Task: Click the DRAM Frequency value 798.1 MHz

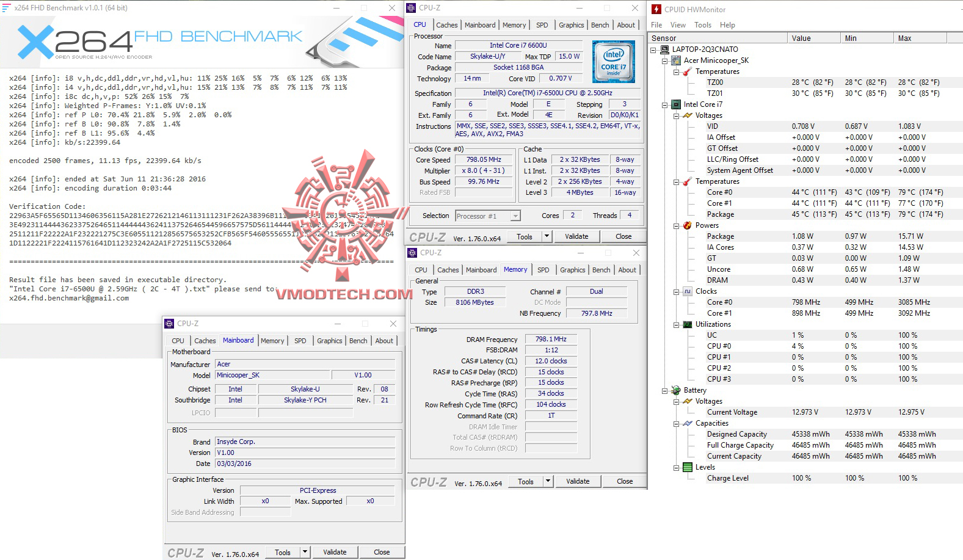Action: point(551,339)
